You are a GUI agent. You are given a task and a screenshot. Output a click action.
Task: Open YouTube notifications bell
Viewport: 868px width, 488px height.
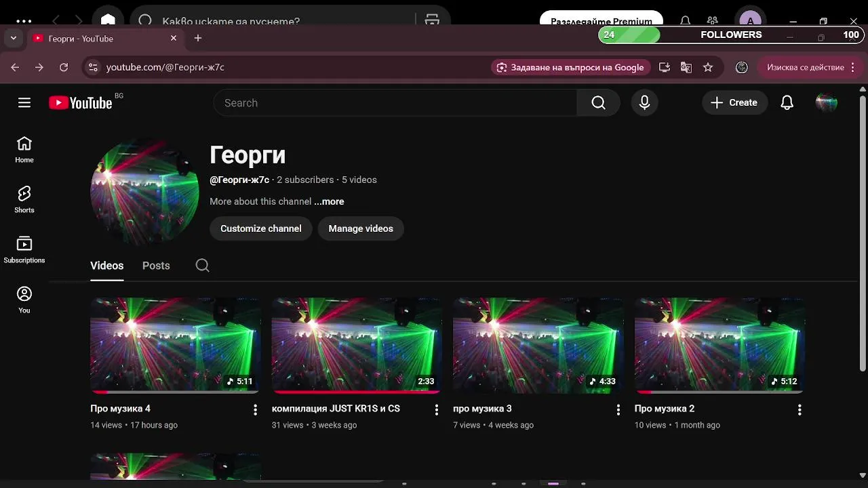click(787, 103)
